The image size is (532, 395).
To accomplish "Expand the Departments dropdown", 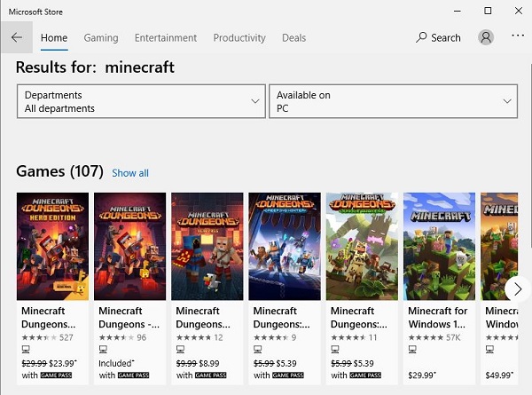I will point(141,101).
